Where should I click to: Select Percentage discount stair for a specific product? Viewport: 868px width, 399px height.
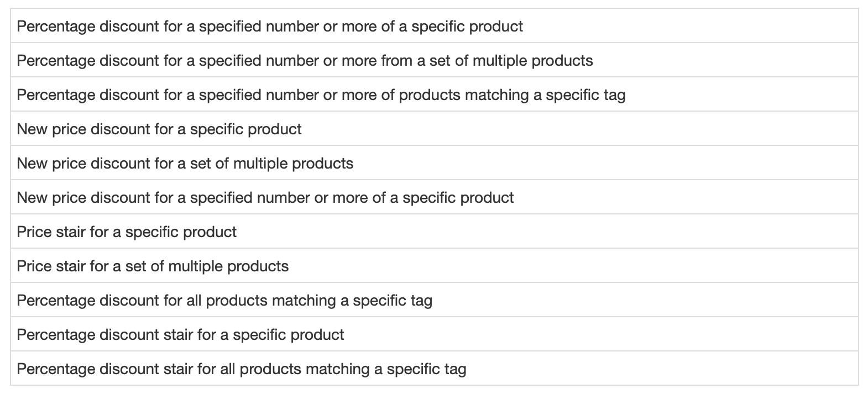pos(180,335)
